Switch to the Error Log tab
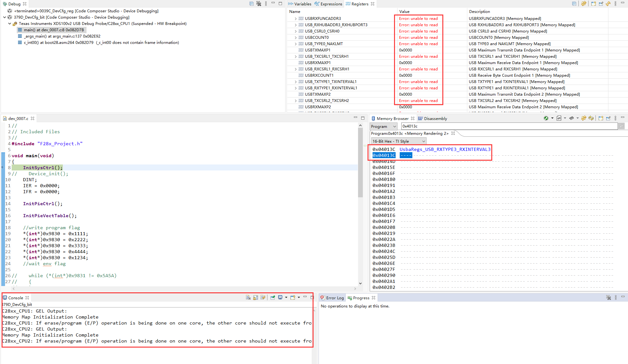 point(335,298)
